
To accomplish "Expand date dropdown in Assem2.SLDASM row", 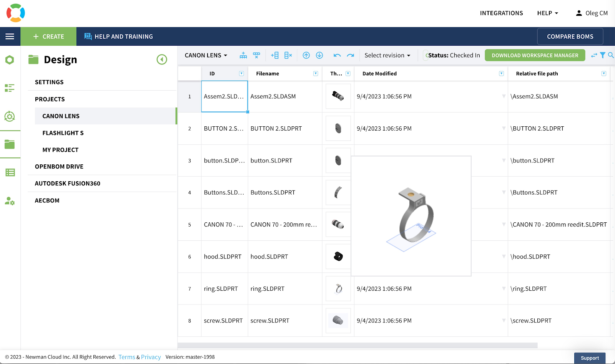I will click(x=504, y=96).
